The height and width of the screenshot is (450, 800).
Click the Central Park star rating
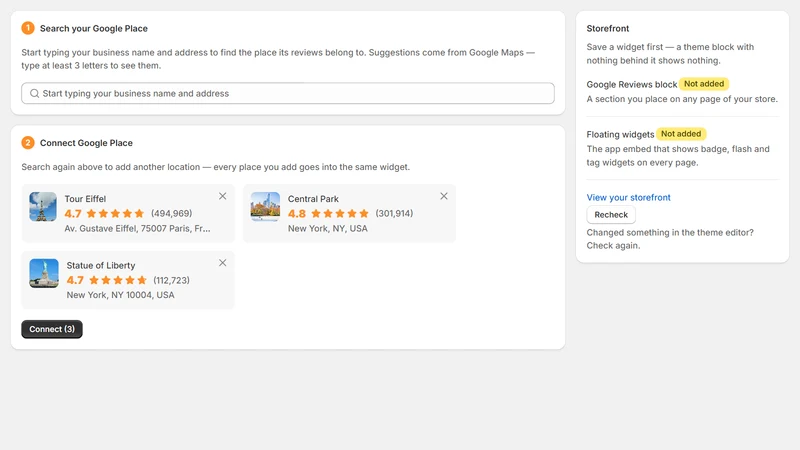click(x=340, y=214)
